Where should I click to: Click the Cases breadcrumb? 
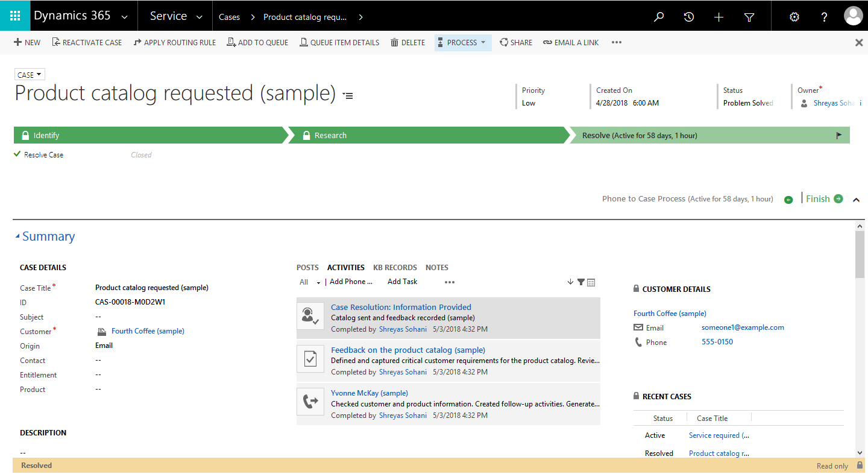[229, 17]
